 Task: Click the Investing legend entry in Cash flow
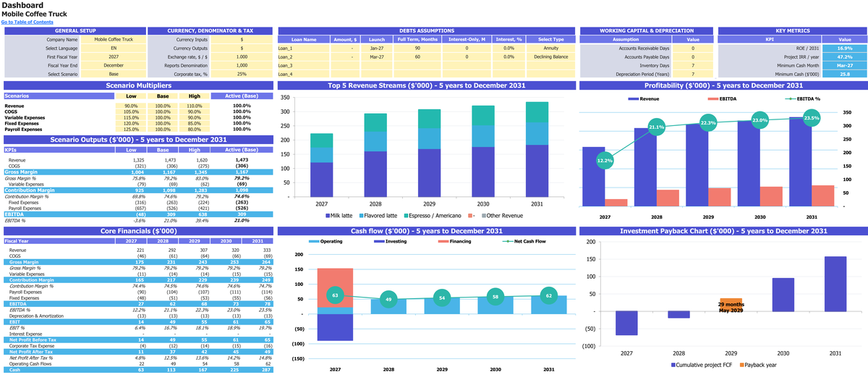pos(389,241)
